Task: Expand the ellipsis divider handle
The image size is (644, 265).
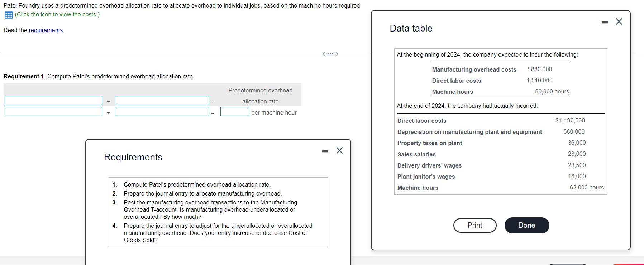Action: tap(330, 54)
